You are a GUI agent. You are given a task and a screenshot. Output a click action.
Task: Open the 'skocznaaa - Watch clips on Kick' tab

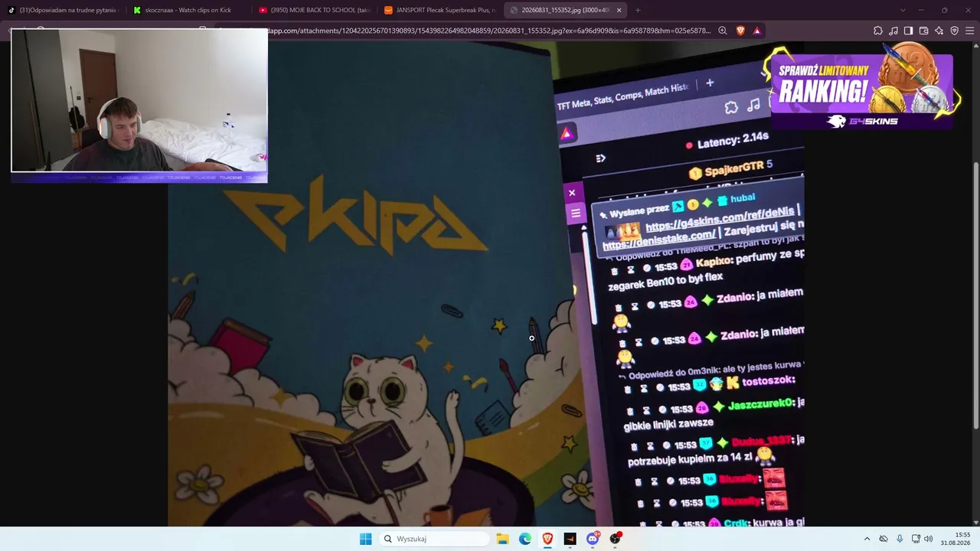click(x=188, y=10)
